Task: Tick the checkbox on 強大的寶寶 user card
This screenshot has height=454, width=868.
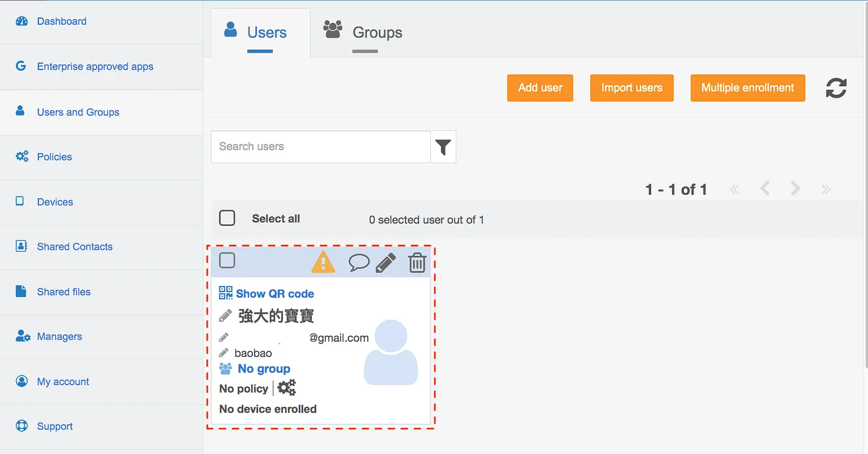Action: 228,260
